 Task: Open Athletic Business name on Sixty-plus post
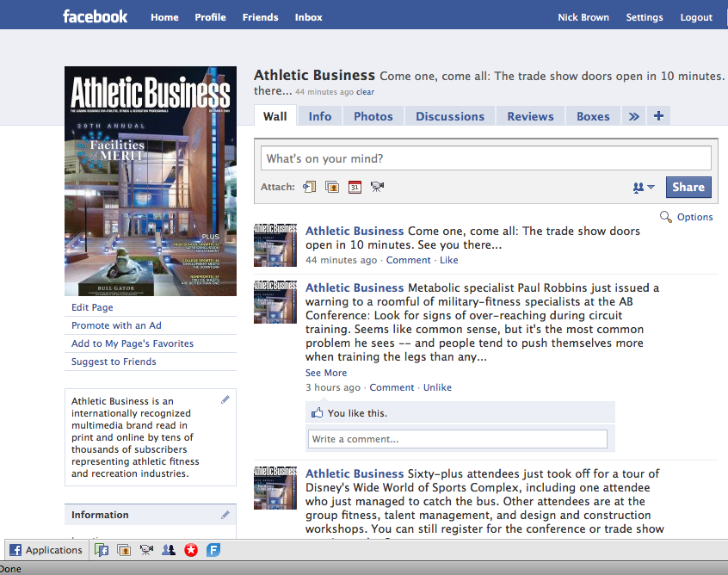pyautogui.click(x=355, y=473)
